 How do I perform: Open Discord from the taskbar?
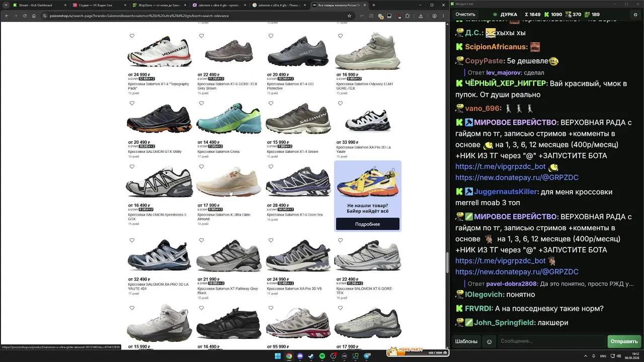click(x=300, y=356)
